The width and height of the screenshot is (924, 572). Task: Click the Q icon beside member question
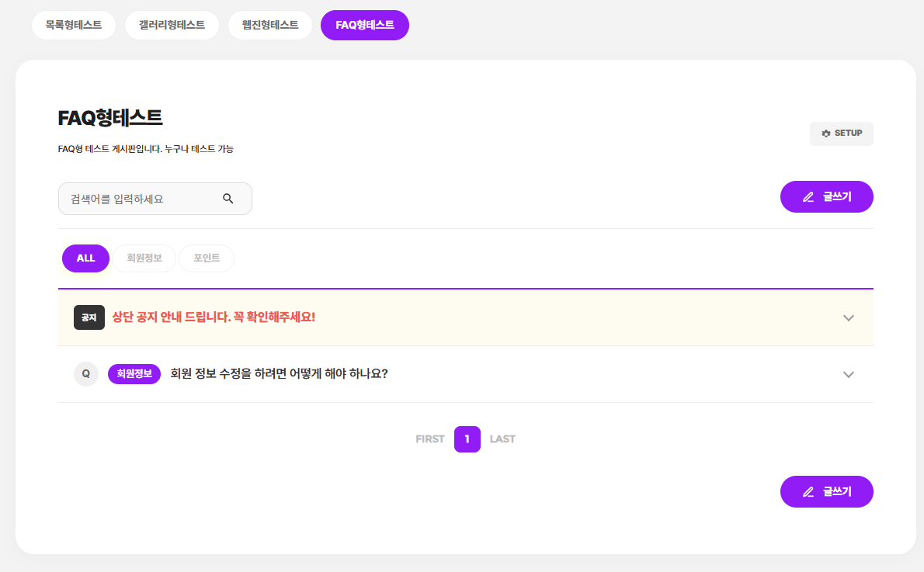86,374
